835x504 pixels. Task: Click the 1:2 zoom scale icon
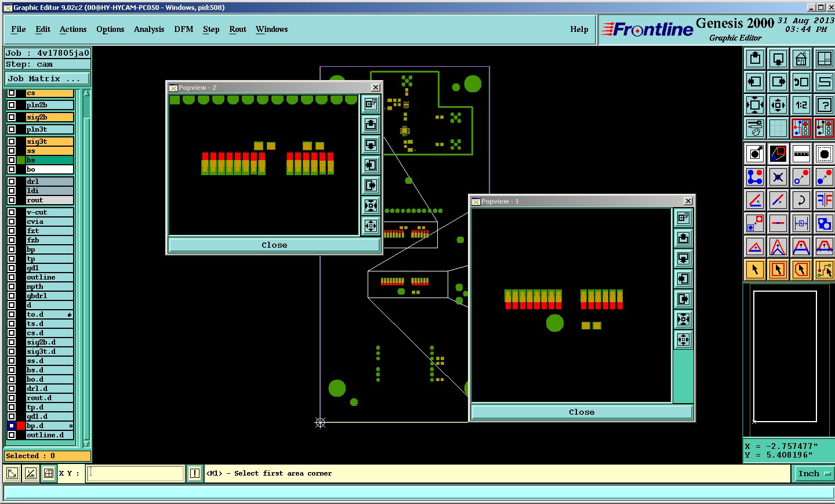[801, 105]
